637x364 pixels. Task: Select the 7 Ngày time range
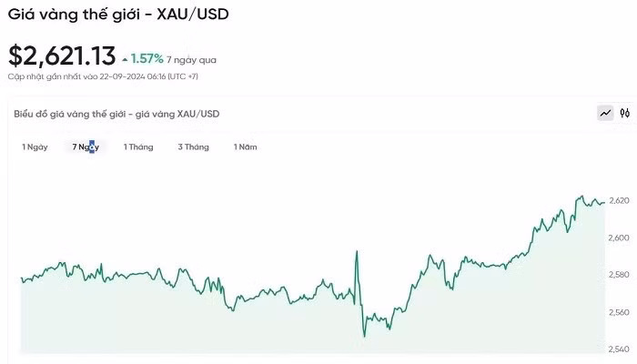point(86,147)
